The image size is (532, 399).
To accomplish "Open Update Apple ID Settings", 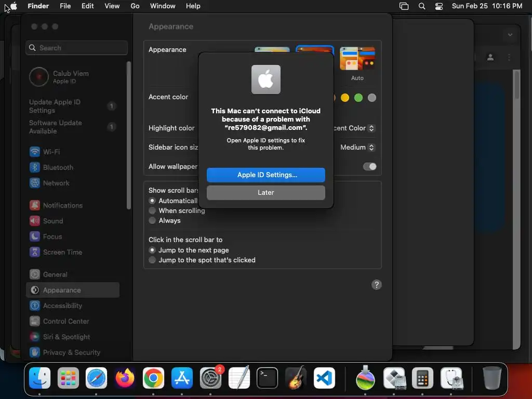I will click(x=73, y=106).
